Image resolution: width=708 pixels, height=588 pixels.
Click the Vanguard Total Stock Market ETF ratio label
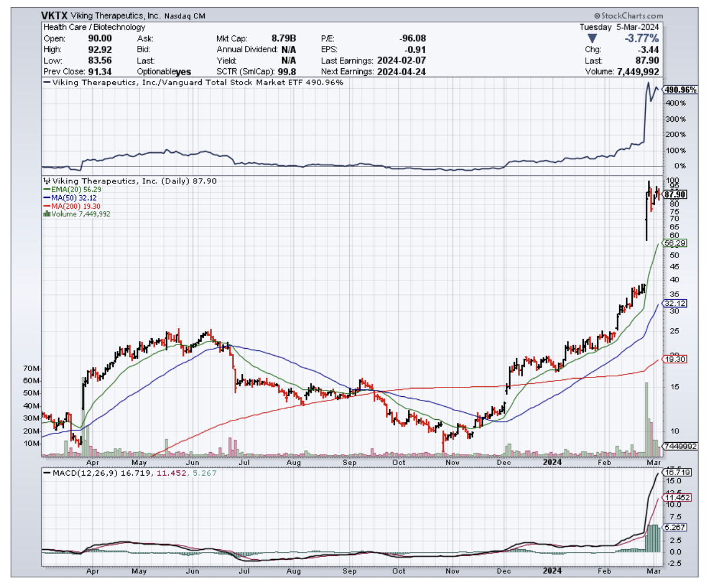click(194, 82)
